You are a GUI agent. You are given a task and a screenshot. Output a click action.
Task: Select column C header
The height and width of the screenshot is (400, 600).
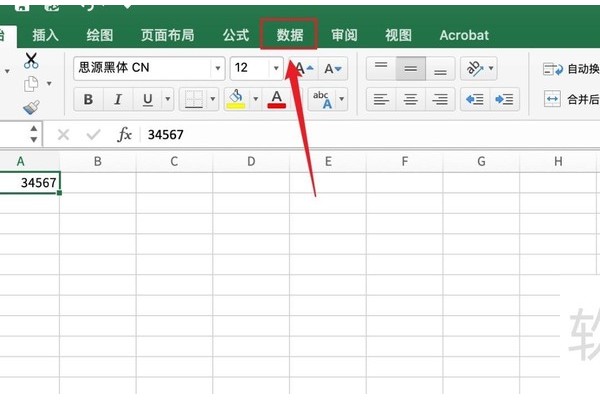tap(174, 162)
